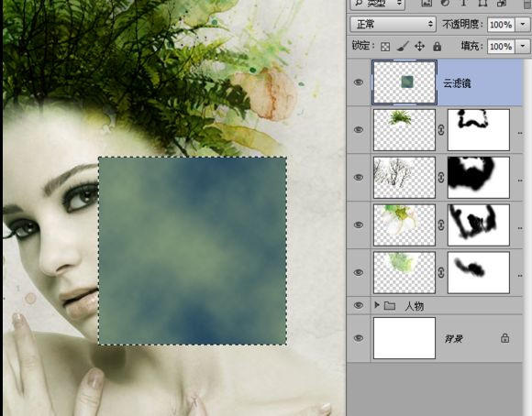Select the tree branches layer's mask thumbnail
The height and width of the screenshot is (416, 532).
click(x=479, y=178)
